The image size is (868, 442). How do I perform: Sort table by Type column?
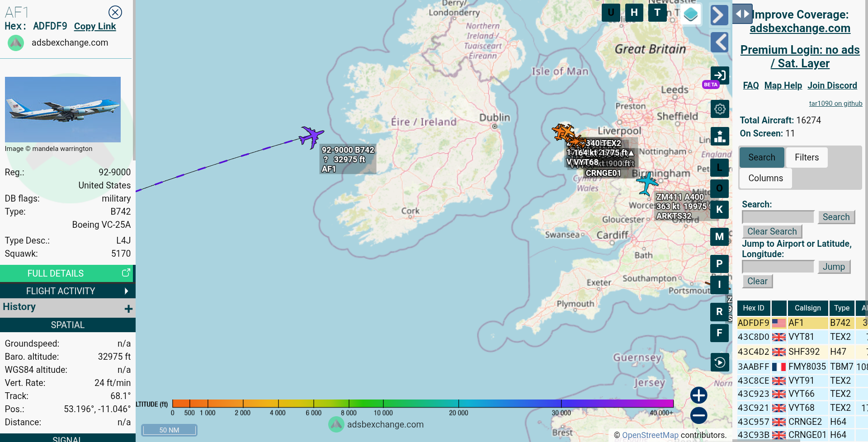[x=842, y=308]
